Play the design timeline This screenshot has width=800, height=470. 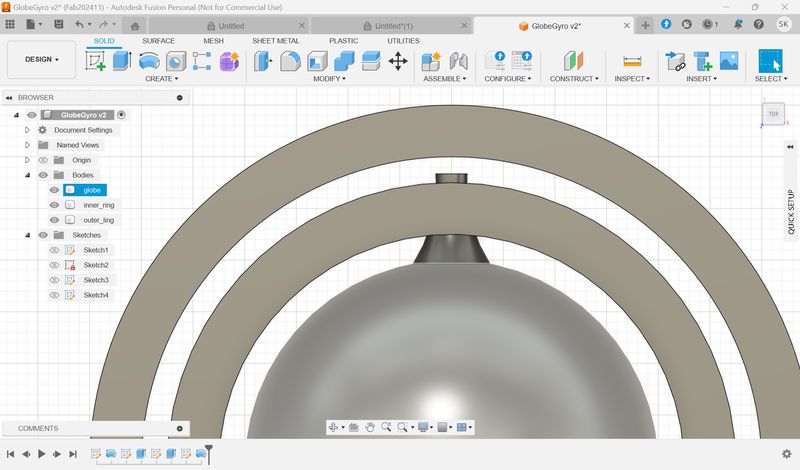click(x=42, y=454)
